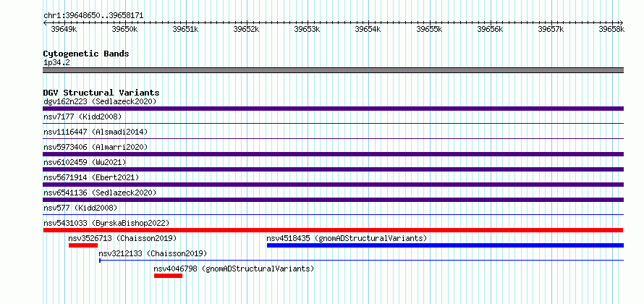Click the 39652k ruler tick label
644x304 pixels.
247,29
